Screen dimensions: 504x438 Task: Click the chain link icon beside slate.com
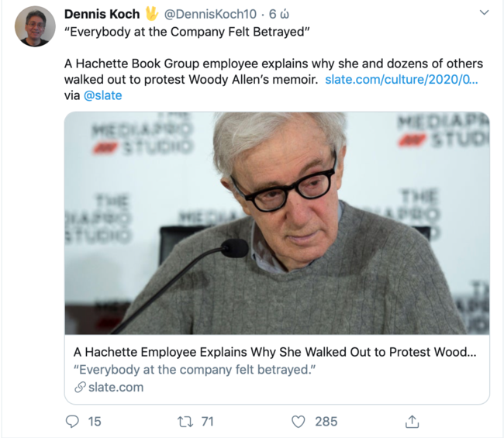click(x=79, y=387)
